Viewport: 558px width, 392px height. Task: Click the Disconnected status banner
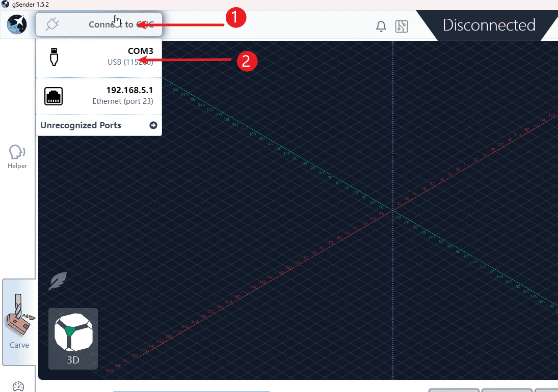[x=488, y=25]
